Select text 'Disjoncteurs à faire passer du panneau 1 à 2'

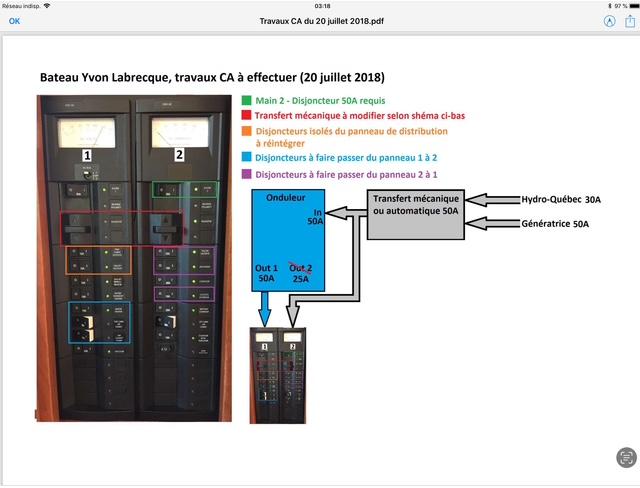click(346, 158)
